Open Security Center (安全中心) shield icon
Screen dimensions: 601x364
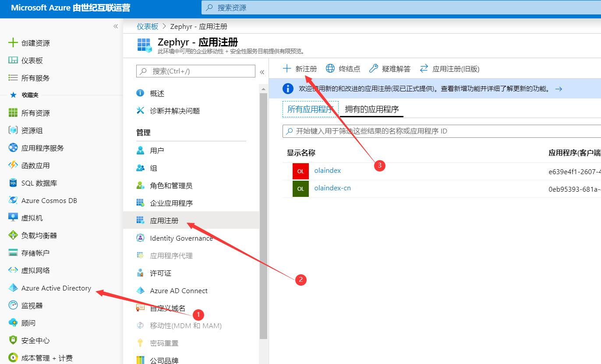click(13, 340)
